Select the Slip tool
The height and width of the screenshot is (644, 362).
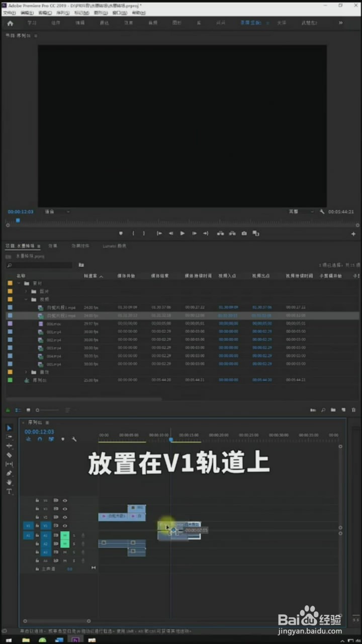[x=9, y=464]
